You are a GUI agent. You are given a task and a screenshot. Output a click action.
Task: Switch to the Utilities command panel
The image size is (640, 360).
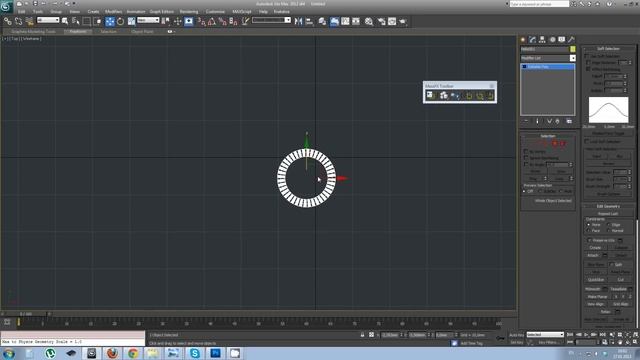point(571,40)
